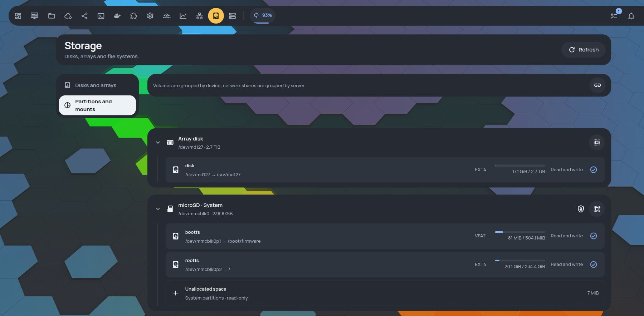Click the link icon in the volumes info bar
Viewport: 644px width, 316px height.
pyautogui.click(x=597, y=85)
